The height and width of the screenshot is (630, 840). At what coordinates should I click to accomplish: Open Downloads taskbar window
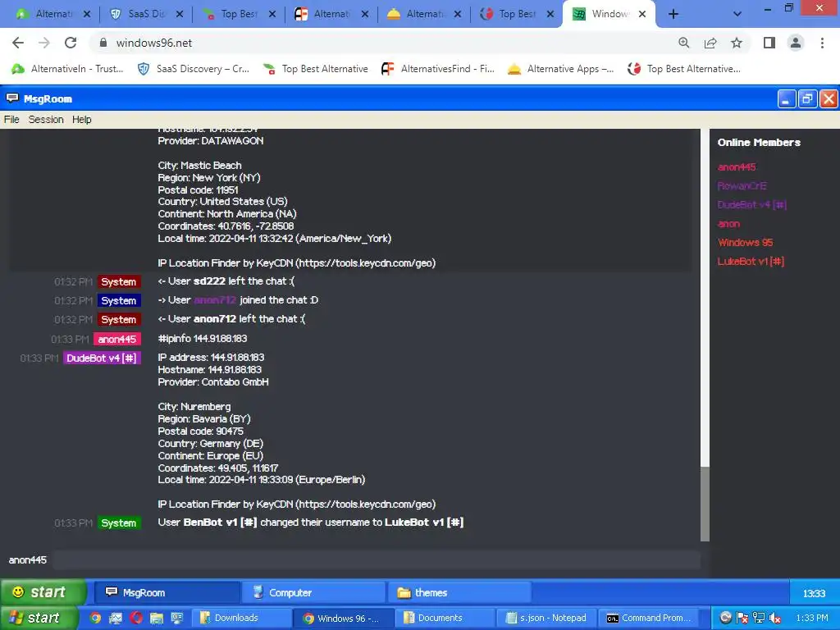click(x=241, y=619)
